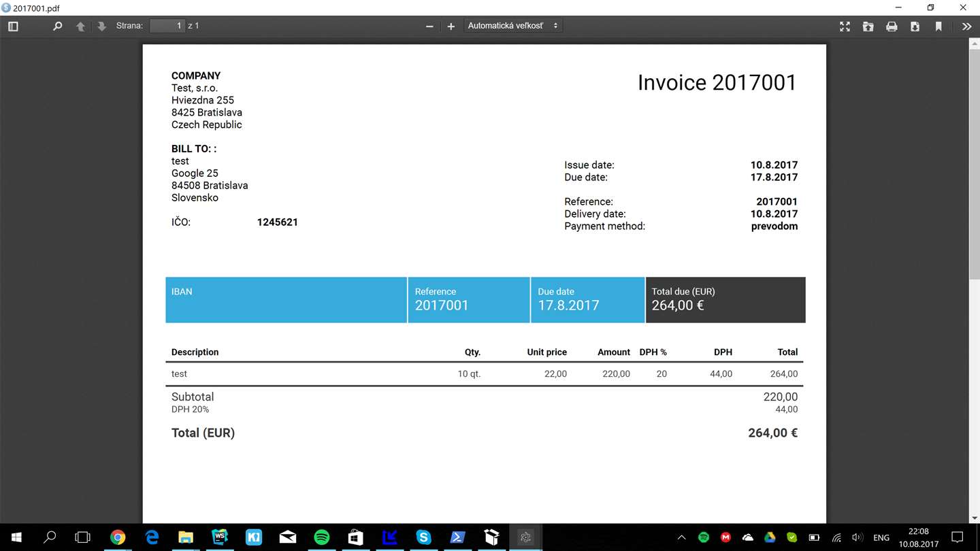This screenshot has height=551, width=980.
Task: Click the bill-to address Google 25
Action: [195, 173]
